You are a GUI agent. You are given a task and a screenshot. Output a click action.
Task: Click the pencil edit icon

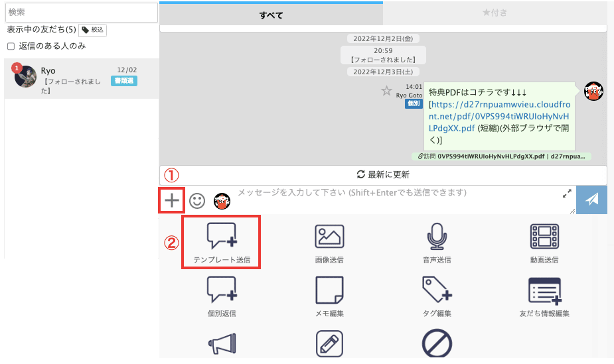(329, 343)
